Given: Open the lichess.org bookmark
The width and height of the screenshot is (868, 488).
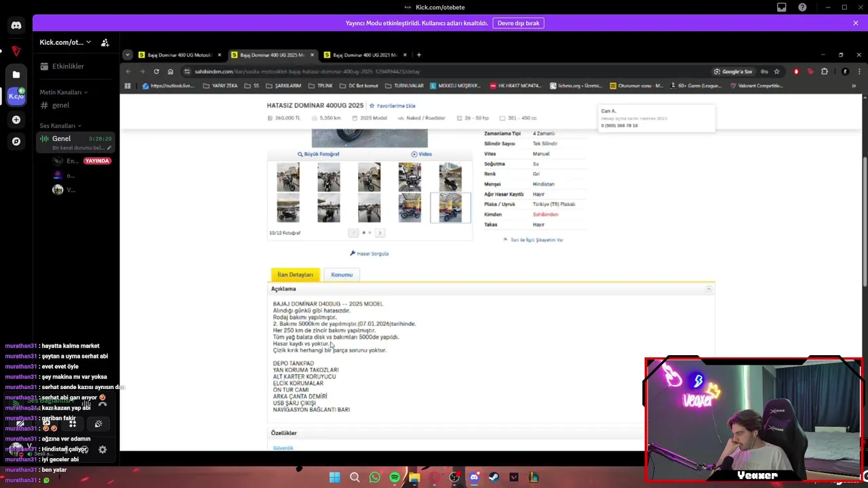Looking at the screenshot, I should 575,86.
